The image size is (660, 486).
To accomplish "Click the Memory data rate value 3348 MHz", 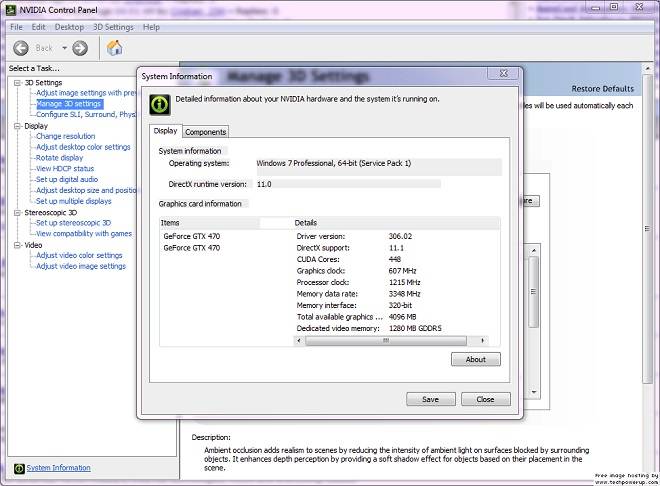I will [x=405, y=294].
